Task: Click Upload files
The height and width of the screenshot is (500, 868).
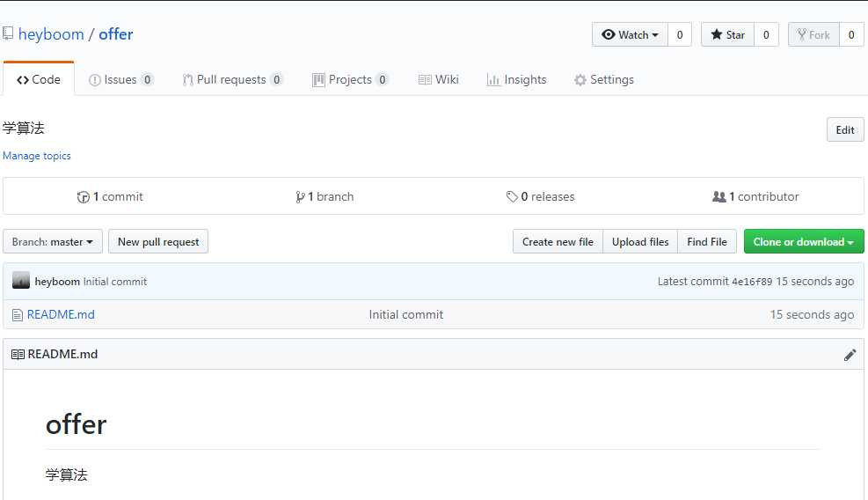Action: (640, 242)
